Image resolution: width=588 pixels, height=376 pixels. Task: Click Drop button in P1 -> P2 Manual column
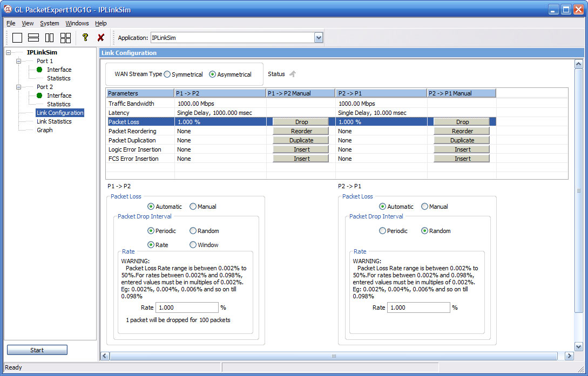[301, 122]
